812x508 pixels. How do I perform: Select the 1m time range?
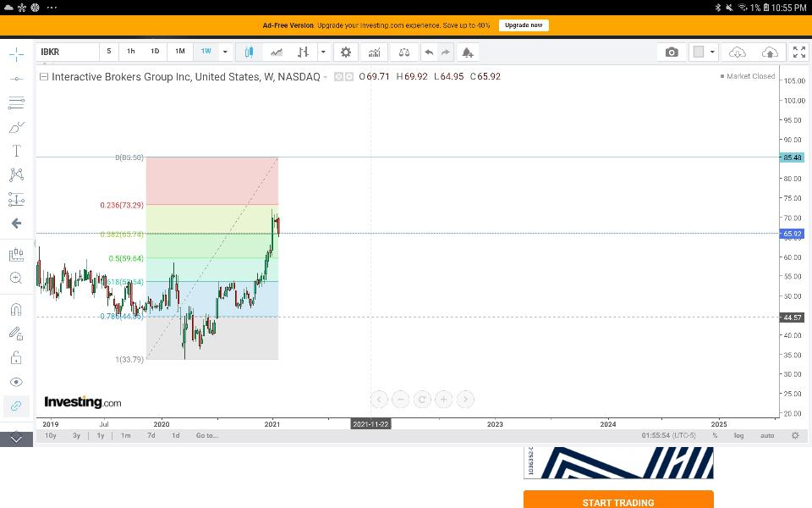coord(126,435)
